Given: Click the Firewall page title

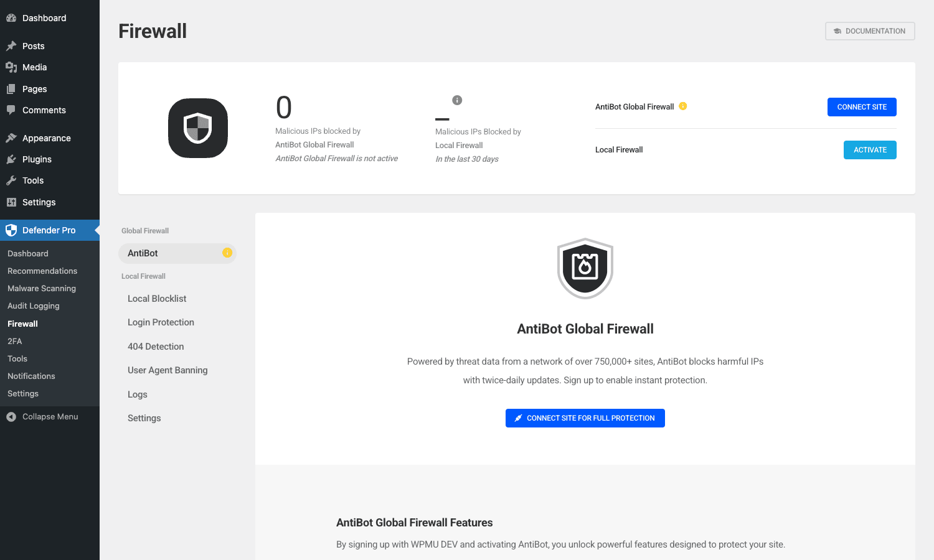Looking at the screenshot, I should coord(153,31).
